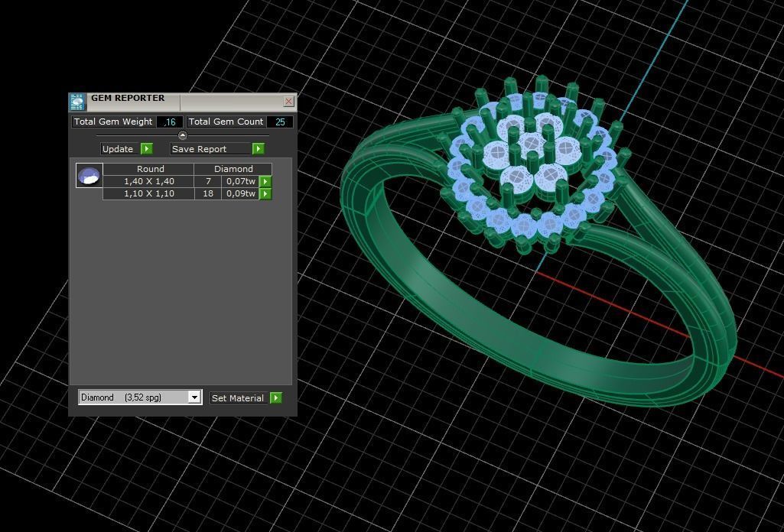Screen dimensions: 784x532
Task: Click the gem count 7 cell
Action: 208,181
